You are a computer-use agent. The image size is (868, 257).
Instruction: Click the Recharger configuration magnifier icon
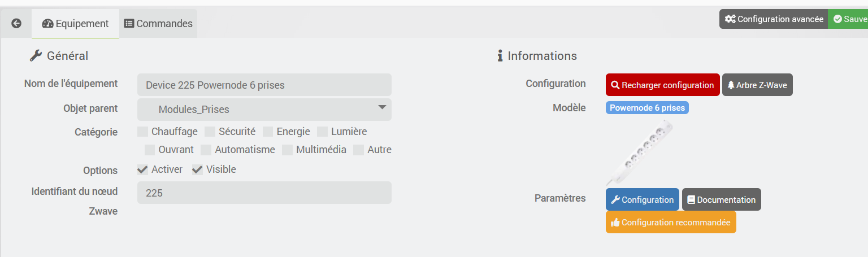pyautogui.click(x=615, y=85)
